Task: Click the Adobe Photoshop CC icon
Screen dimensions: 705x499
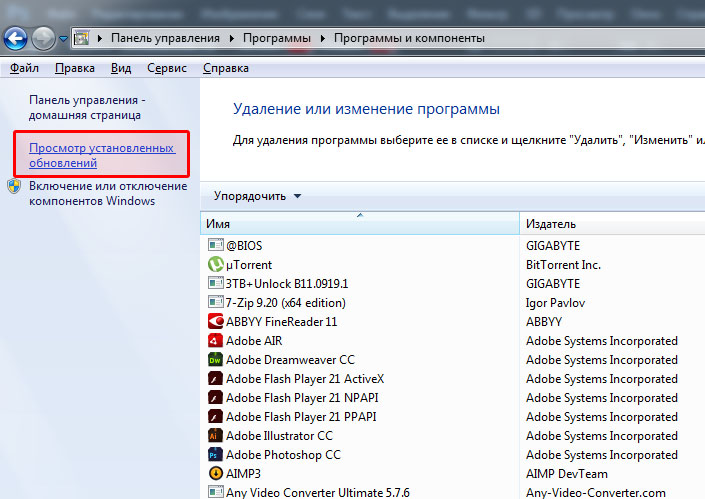Action: (x=216, y=454)
